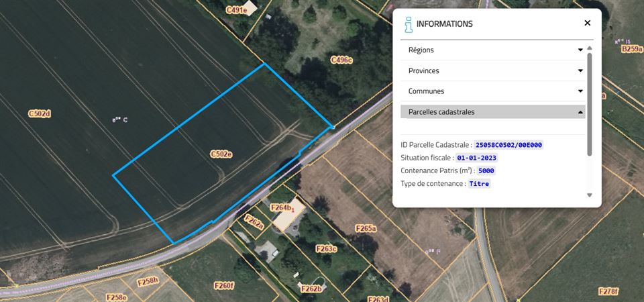
Task: Close the Informations panel
Action: tap(588, 23)
